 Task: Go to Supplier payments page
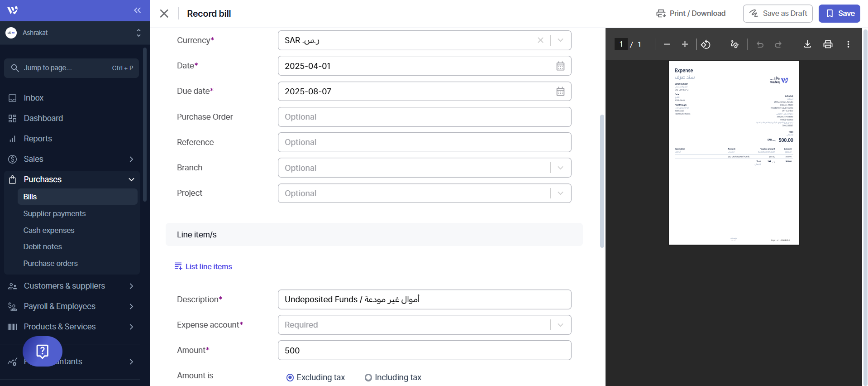point(54,213)
